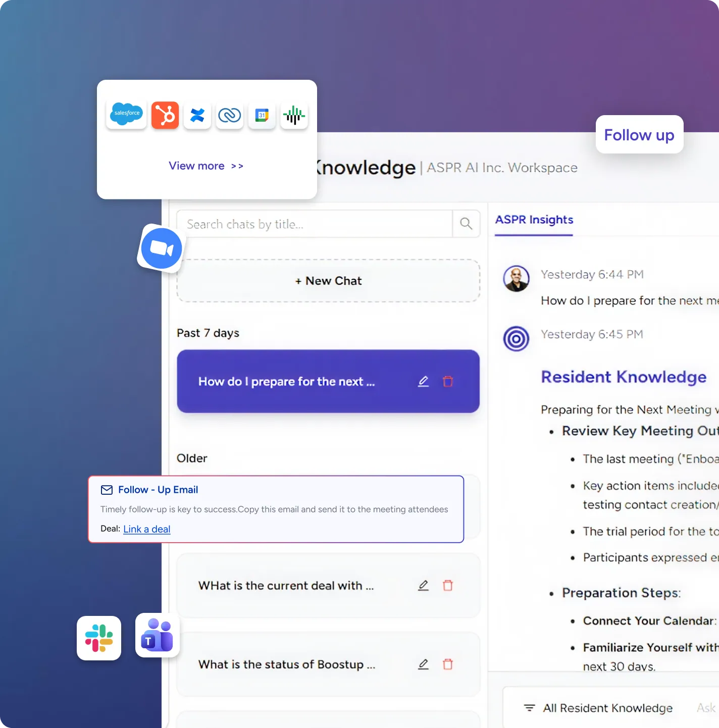
Task: Rename the 'WHat is the current deal' chat
Action: point(423,586)
